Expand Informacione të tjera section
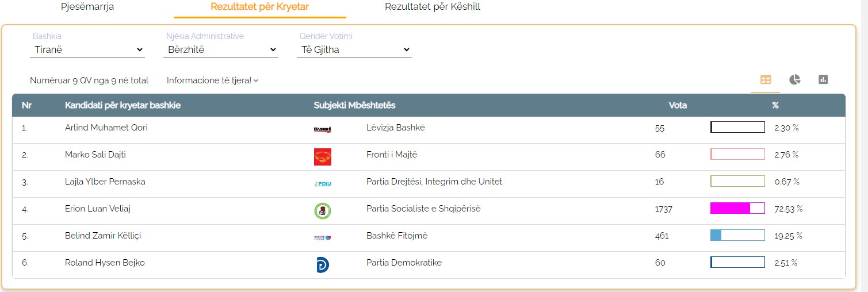The image size is (868, 292). [x=212, y=80]
